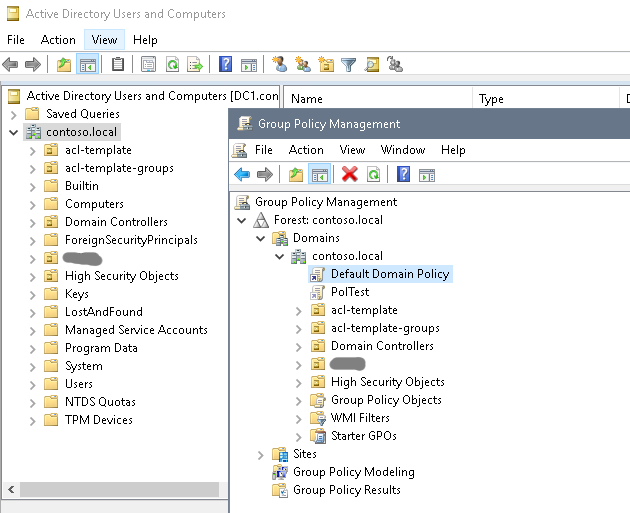The image size is (630, 513).
Task: Click Back arrow in ADUC toolbar
Action: (10, 64)
